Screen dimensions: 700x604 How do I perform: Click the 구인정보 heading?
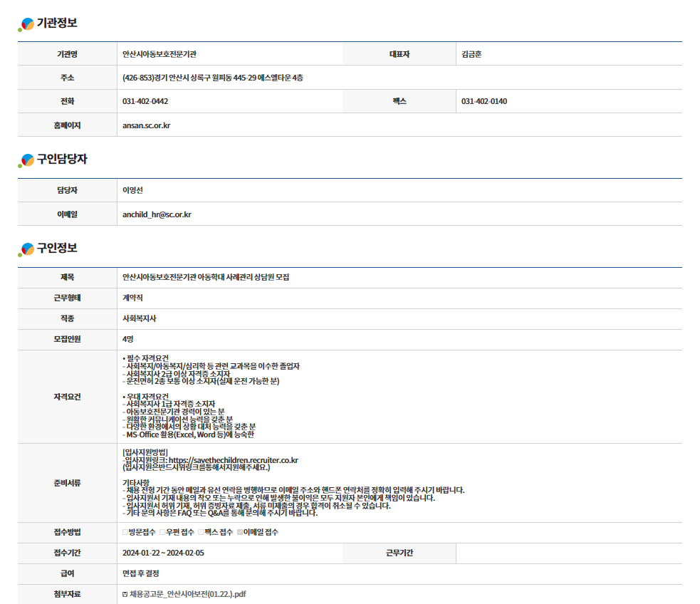tap(57, 248)
